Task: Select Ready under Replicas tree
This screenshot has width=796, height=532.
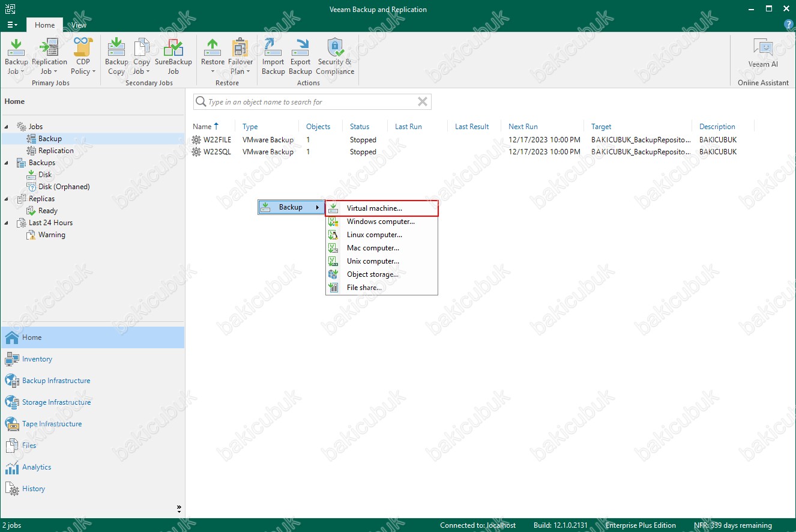Action: 48,211
